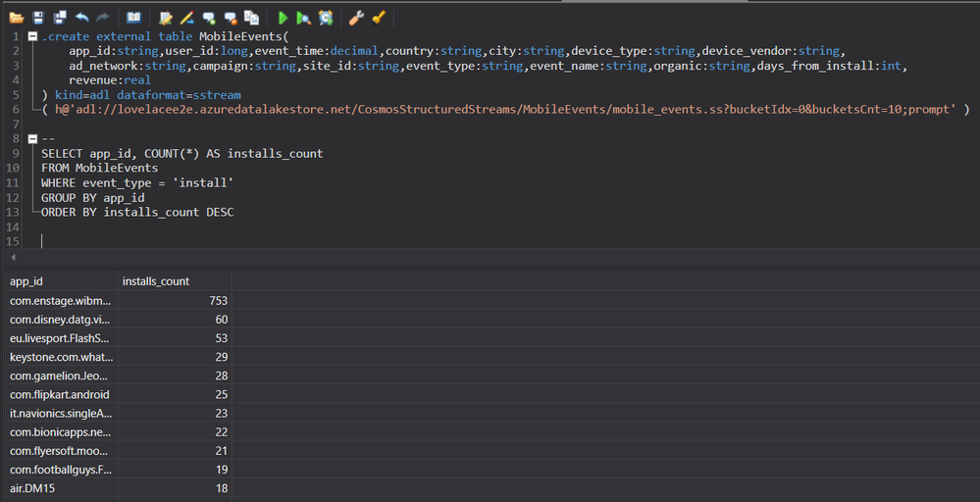Click the installs count value 60
This screenshot has width=980, height=502.
pyautogui.click(x=222, y=319)
